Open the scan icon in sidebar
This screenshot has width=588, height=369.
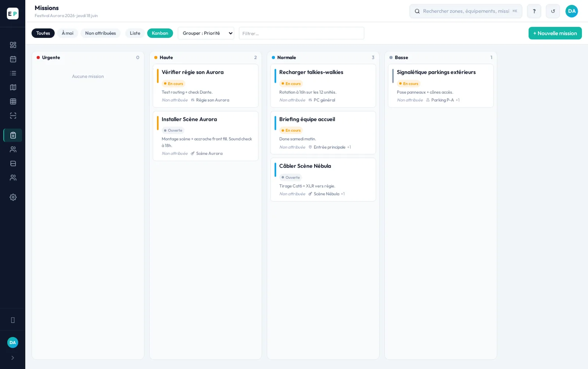13,116
